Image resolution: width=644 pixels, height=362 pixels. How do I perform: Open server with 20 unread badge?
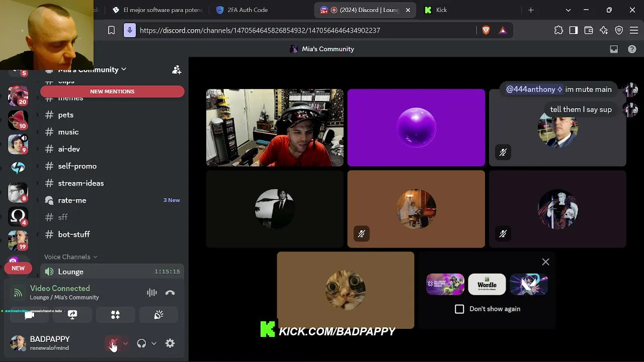click(18, 95)
